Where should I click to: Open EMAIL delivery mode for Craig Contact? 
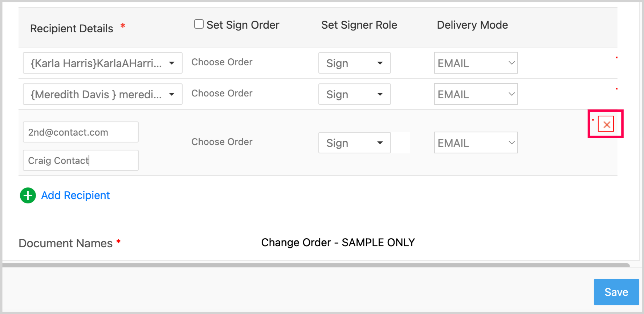[x=476, y=143]
